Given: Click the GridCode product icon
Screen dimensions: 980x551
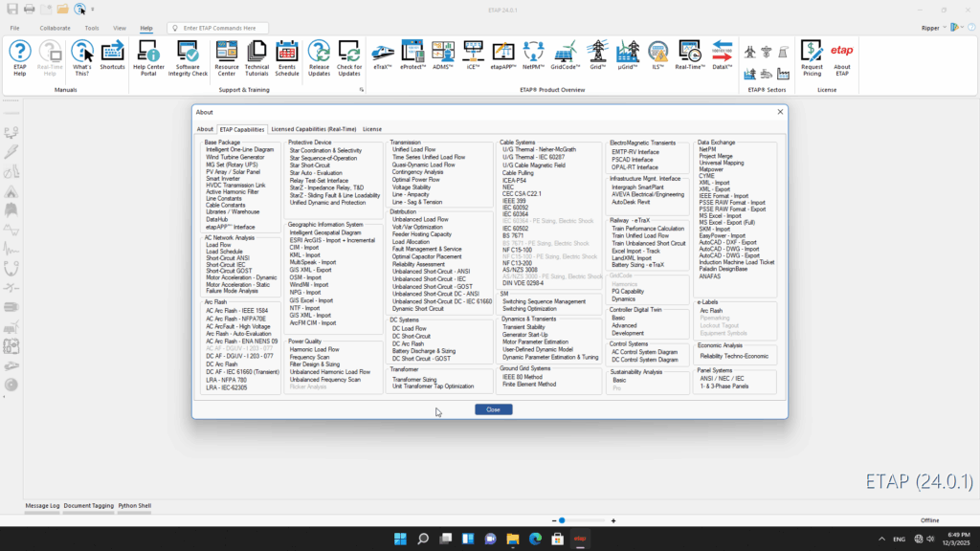Looking at the screenshot, I should 565,55.
